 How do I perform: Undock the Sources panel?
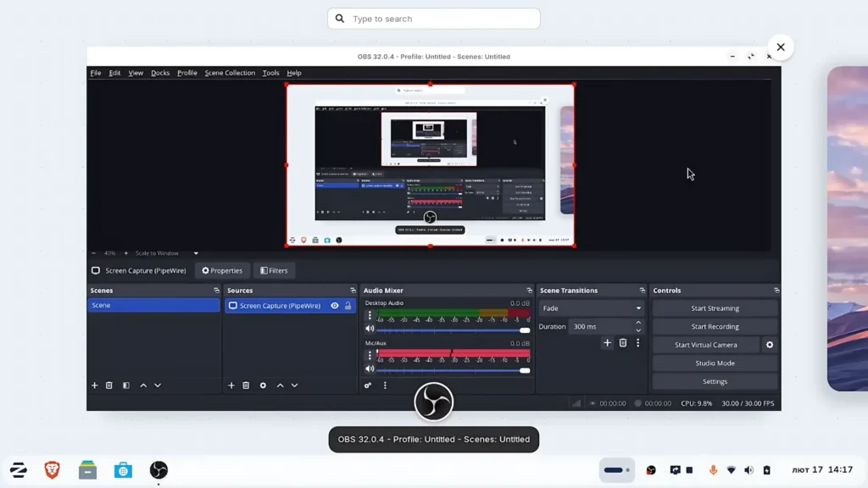click(353, 291)
